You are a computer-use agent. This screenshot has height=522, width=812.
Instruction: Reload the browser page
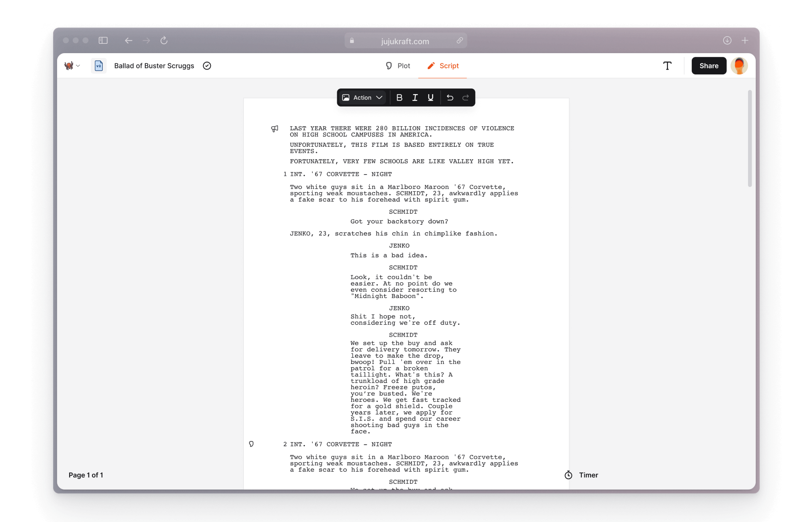pyautogui.click(x=164, y=40)
